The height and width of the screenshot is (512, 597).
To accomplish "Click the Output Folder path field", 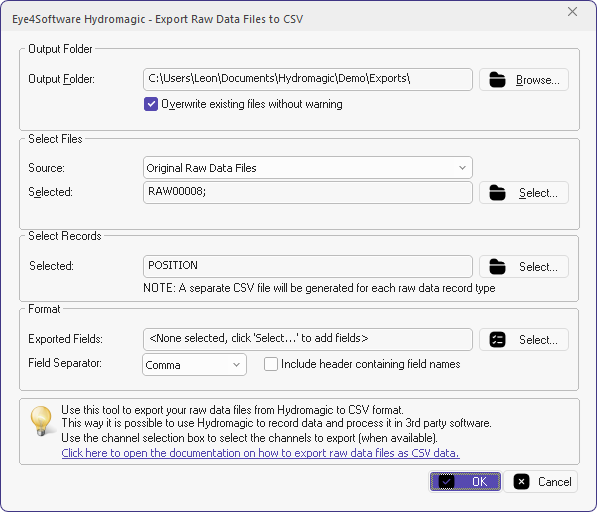I will (308, 79).
